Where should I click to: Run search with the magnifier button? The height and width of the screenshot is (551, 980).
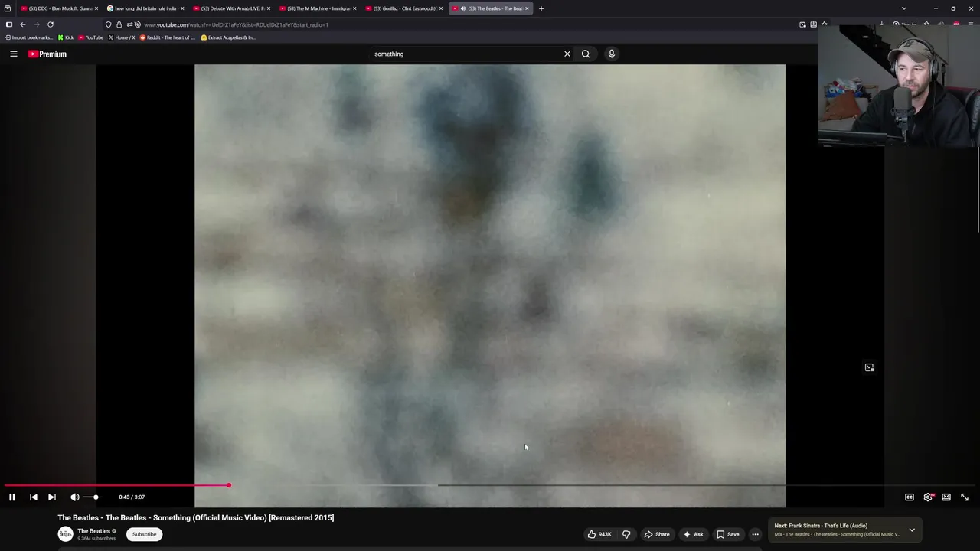[x=586, y=54]
